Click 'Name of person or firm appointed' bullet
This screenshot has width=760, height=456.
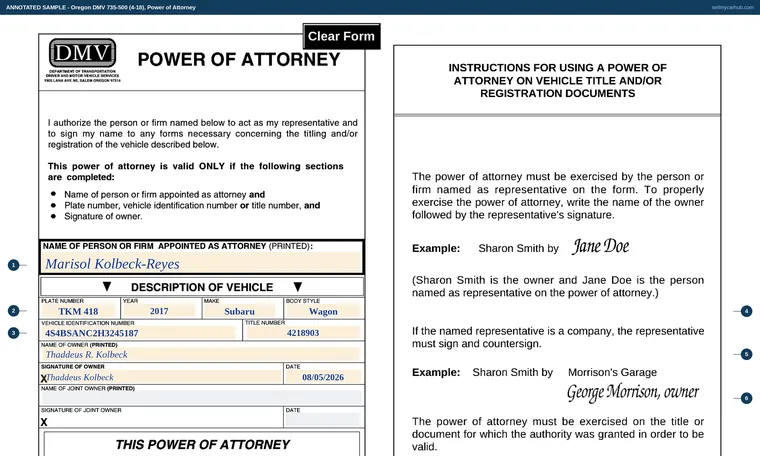pos(164,194)
